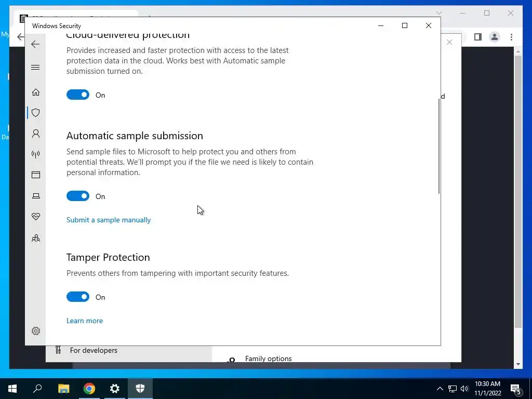Open Firewall & network protection icon
532x399 pixels.
coord(36,154)
